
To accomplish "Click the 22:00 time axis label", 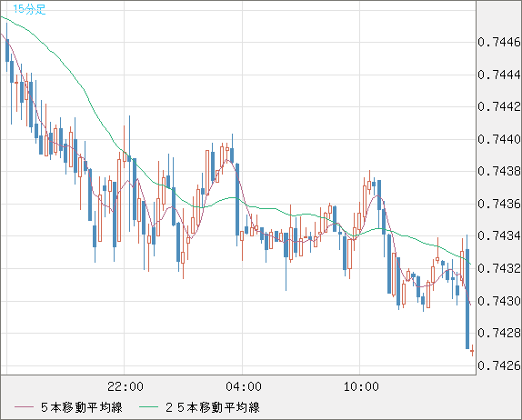I will click(125, 386).
